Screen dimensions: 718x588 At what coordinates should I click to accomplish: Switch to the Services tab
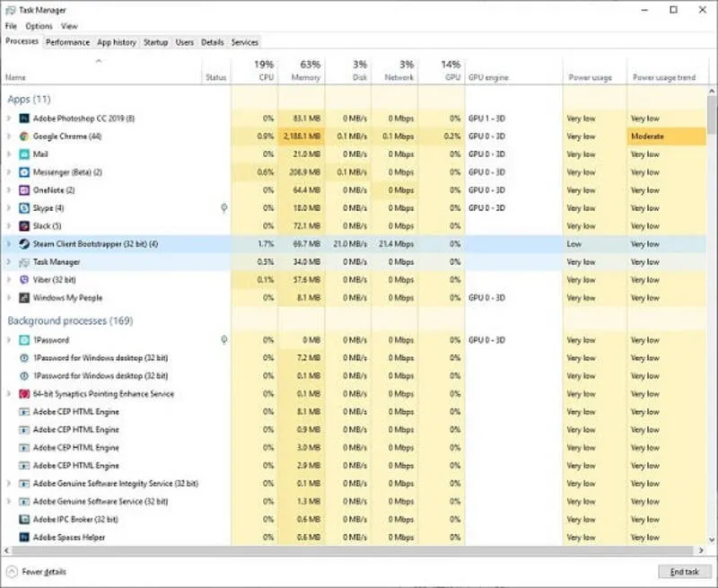(x=244, y=42)
